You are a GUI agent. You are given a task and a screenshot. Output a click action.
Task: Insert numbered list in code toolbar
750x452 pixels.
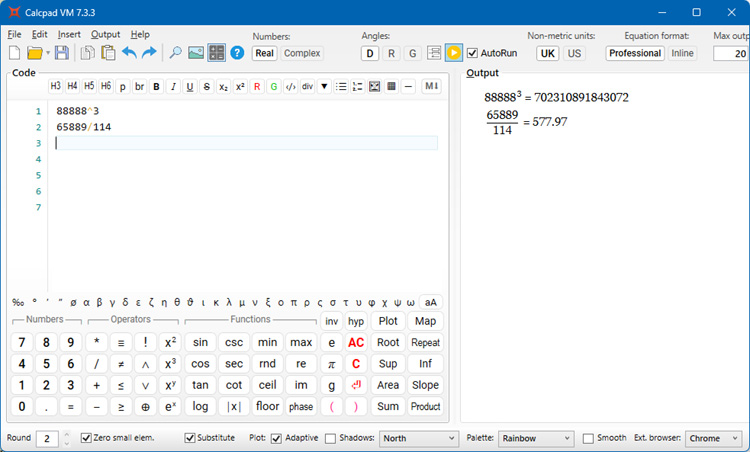[x=357, y=87]
